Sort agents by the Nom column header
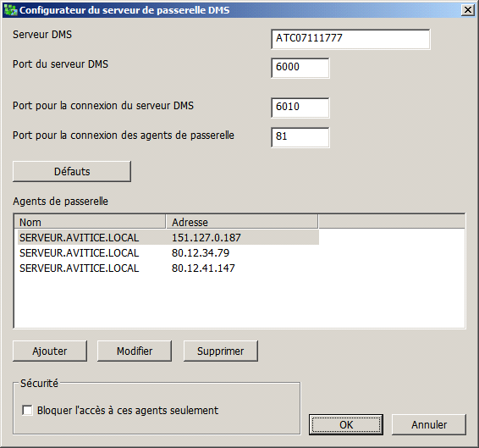This screenshot has height=448, width=479. pyautogui.click(x=90, y=222)
